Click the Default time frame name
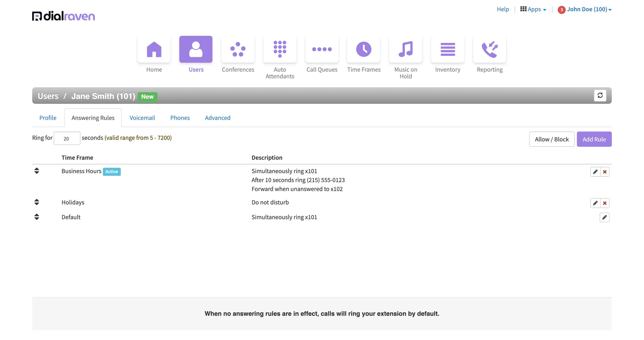Image resolution: width=644 pixels, height=340 pixels. 71,217
